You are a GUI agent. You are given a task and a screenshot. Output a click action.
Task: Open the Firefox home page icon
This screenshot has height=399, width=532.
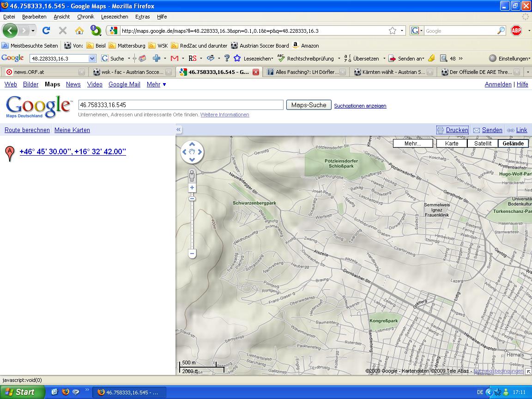tap(79, 30)
